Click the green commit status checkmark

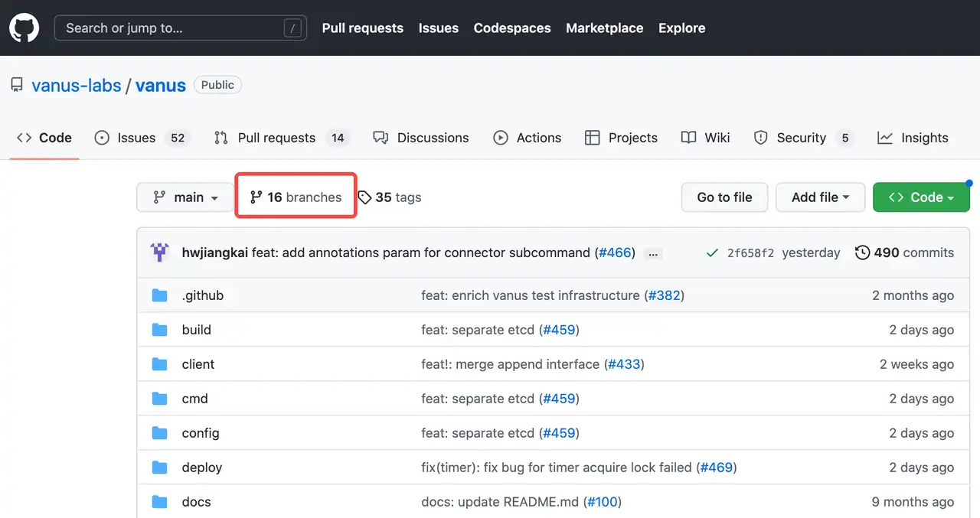pyautogui.click(x=712, y=252)
